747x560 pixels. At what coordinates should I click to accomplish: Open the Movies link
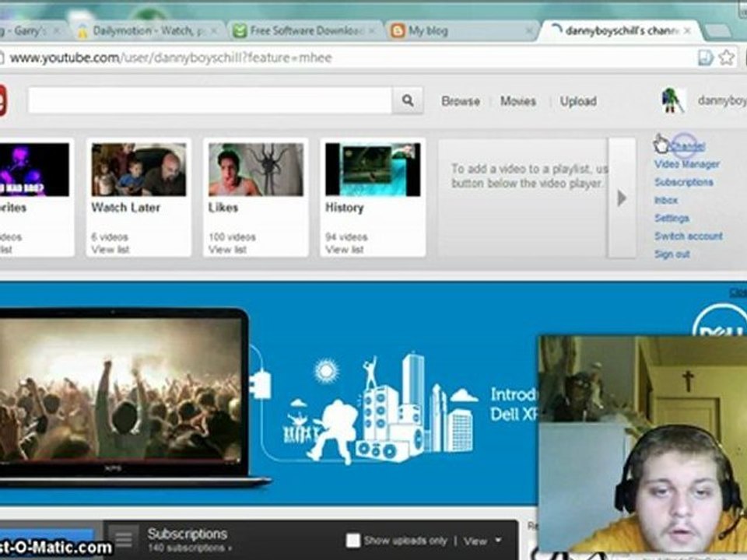(518, 101)
